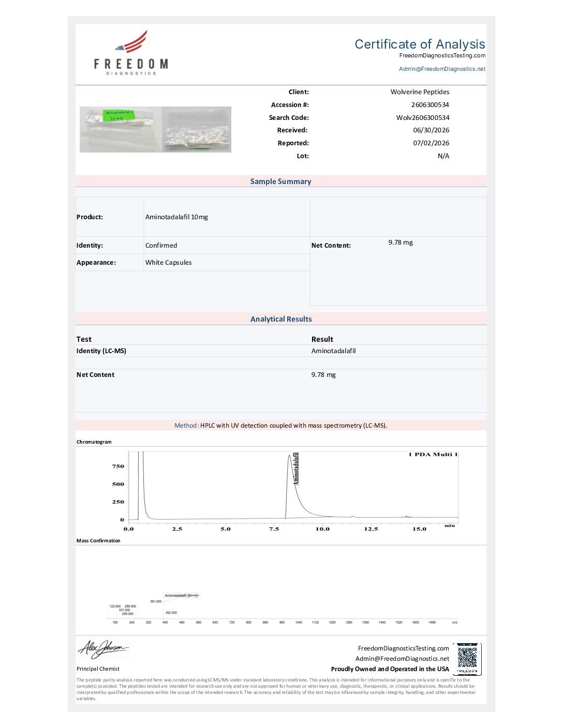Image resolution: width=563 pixels, height=728 pixels.
Task: Select appearance White Capsules
Action: tap(169, 263)
